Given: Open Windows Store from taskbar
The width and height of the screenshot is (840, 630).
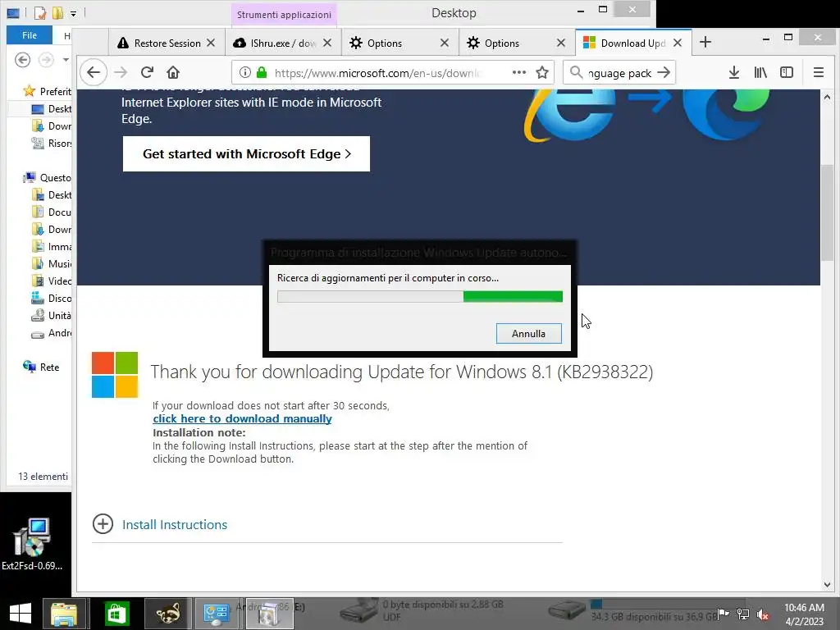Looking at the screenshot, I should point(116,614).
